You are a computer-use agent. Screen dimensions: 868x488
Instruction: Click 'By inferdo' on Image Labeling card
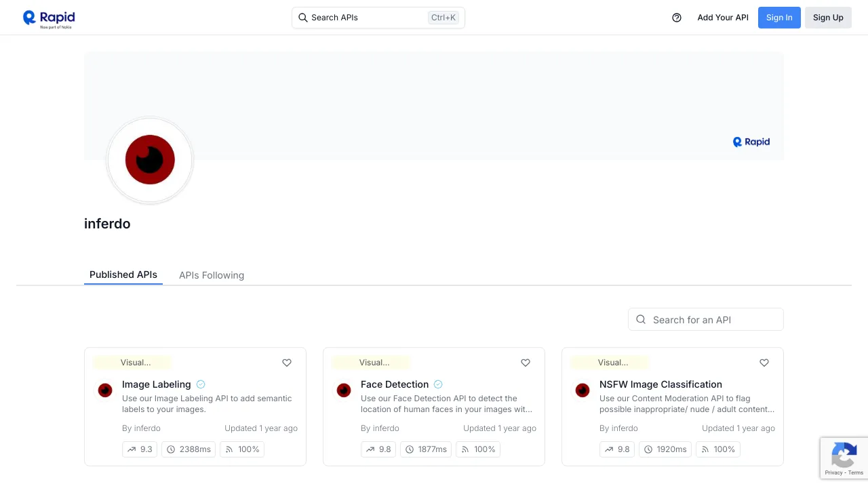point(141,428)
